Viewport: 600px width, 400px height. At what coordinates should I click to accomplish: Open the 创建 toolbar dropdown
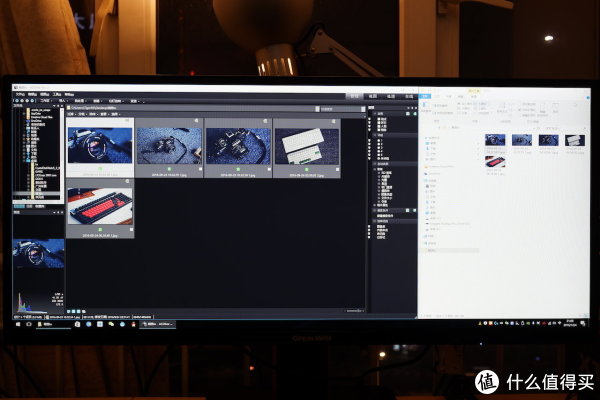(97, 101)
